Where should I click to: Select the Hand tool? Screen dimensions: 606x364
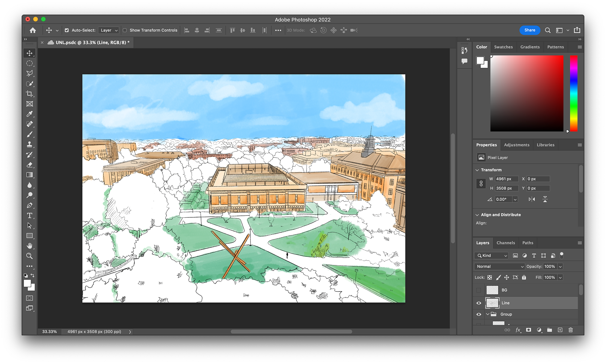pyautogui.click(x=30, y=246)
